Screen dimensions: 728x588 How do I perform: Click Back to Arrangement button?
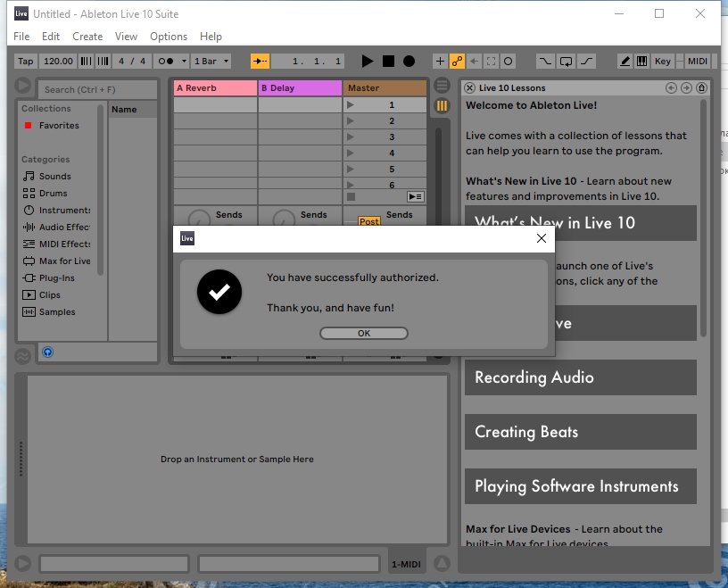415,197
